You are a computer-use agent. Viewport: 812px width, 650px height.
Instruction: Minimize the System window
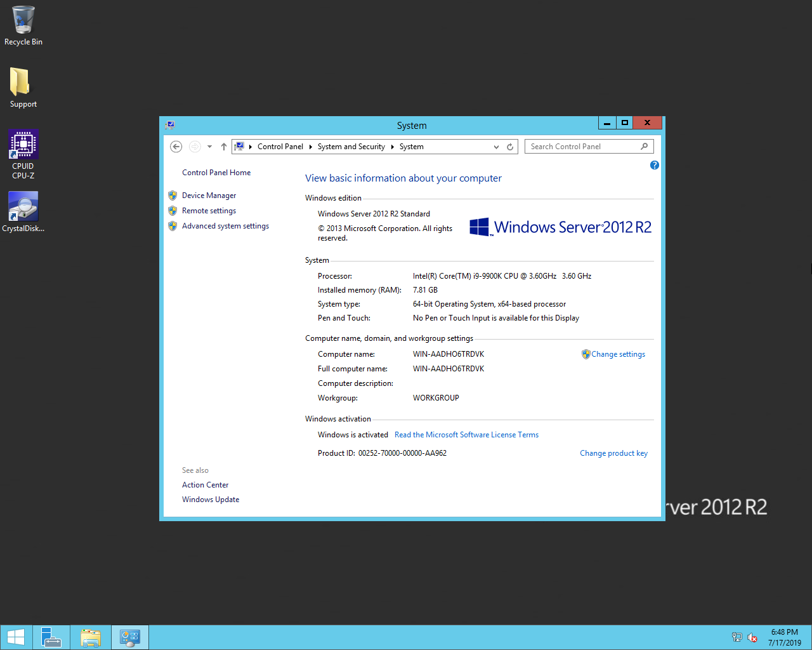(607, 123)
